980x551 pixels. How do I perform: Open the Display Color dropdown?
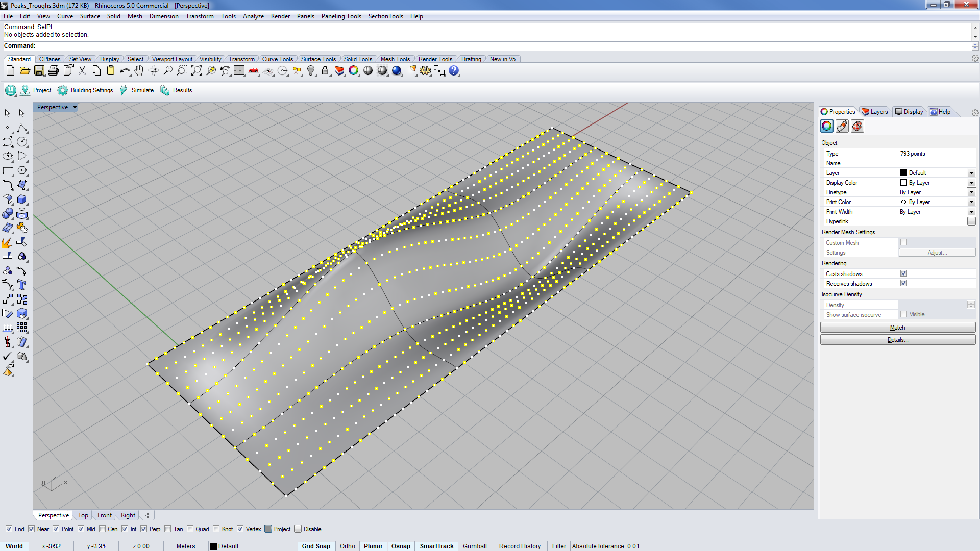(971, 182)
